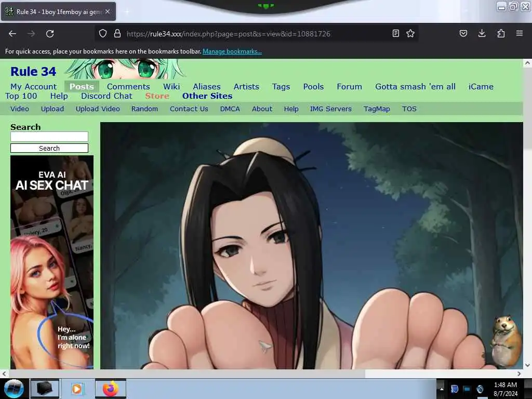
Task: Open Help link beside IMG Servers
Action: [291, 109]
